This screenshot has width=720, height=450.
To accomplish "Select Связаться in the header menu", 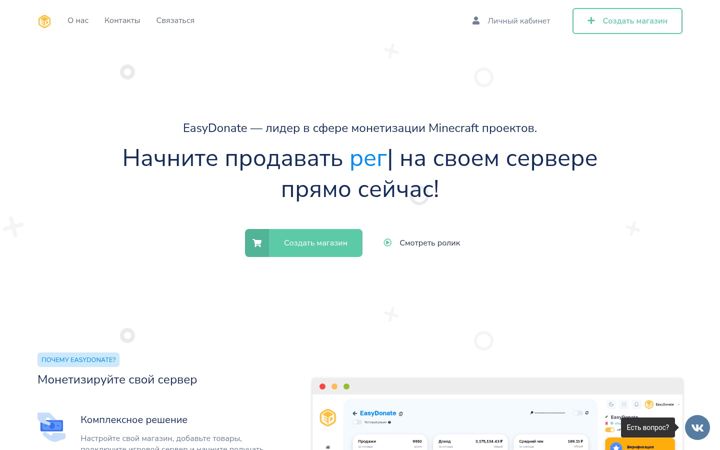I will click(x=175, y=21).
